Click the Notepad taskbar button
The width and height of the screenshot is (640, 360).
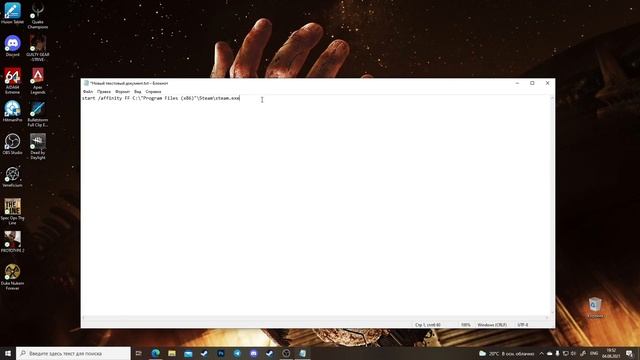pyautogui.click(x=302, y=353)
